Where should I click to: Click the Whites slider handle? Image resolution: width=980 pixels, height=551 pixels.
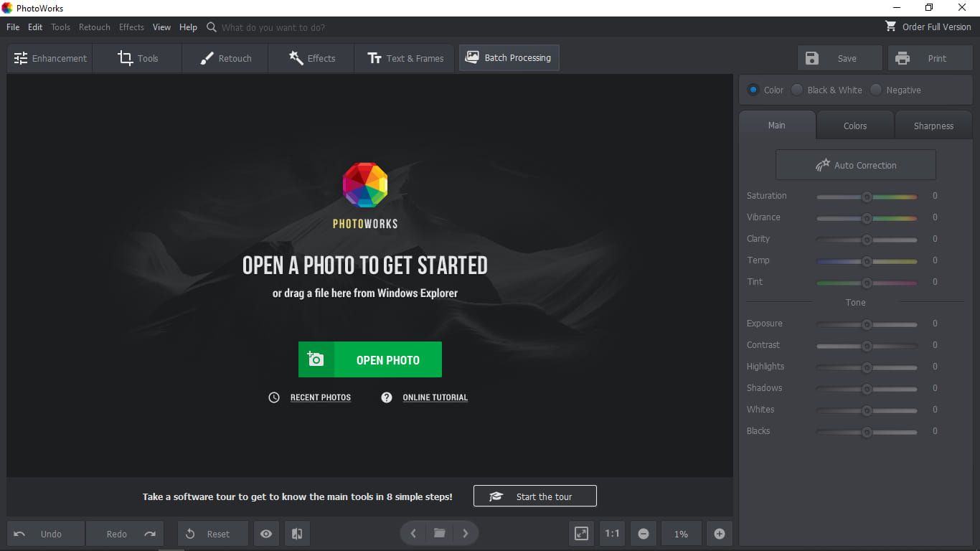pos(867,410)
